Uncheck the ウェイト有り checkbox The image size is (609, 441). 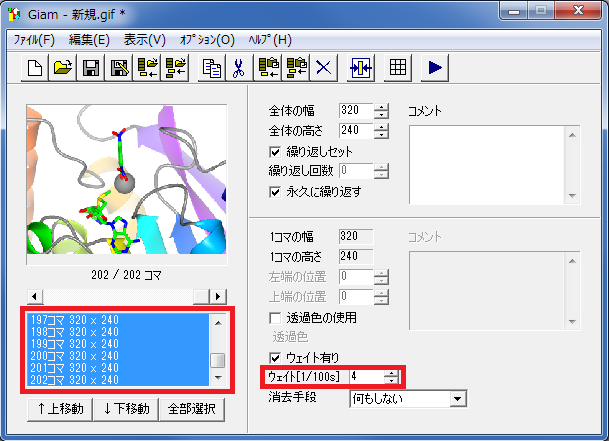pos(276,358)
